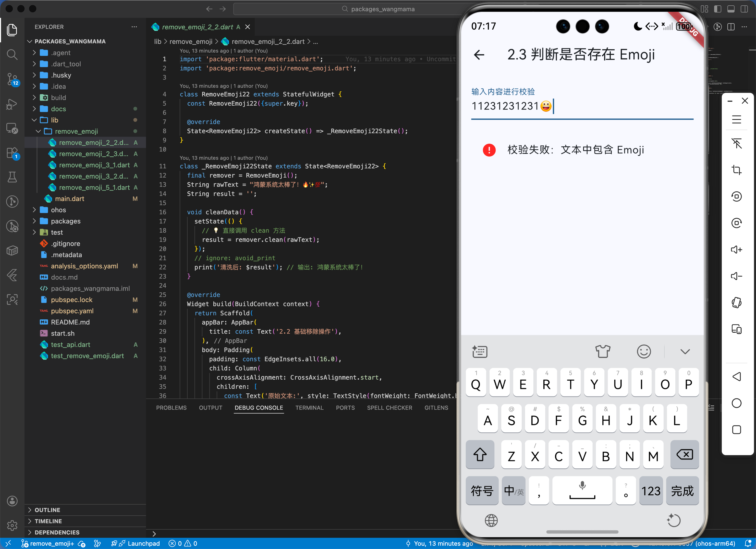Toggle primary sidebar layout button
Viewport: 756px width, 549px height.
coord(717,9)
